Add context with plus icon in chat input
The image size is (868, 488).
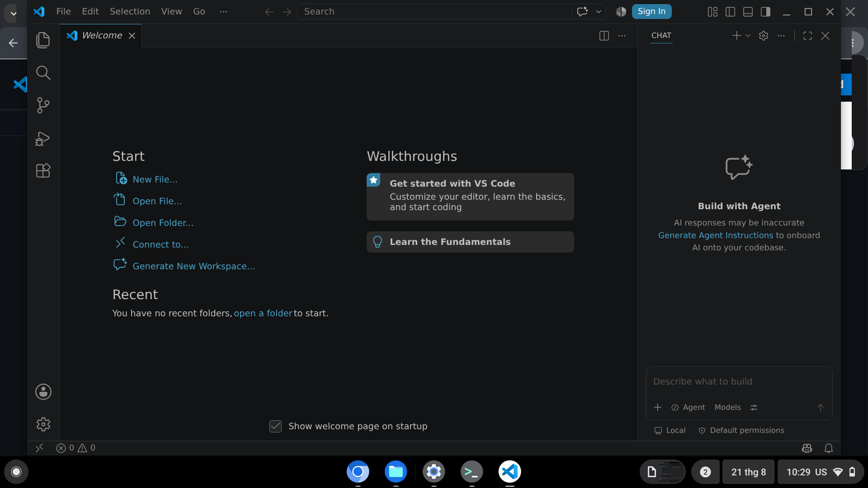658,407
